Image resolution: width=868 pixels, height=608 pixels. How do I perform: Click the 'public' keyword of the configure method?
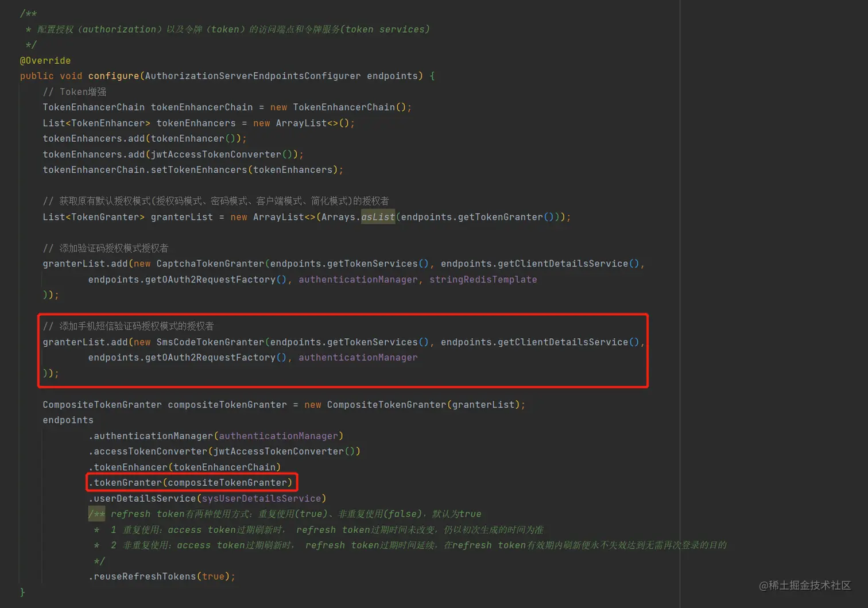(x=37, y=76)
